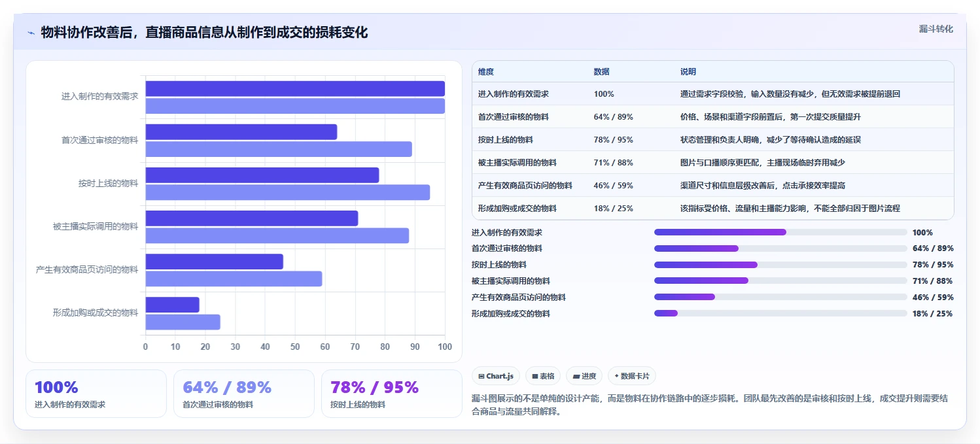
Task: Select the 形成加购或成交的物料 cell in the table
Action: 517,209
